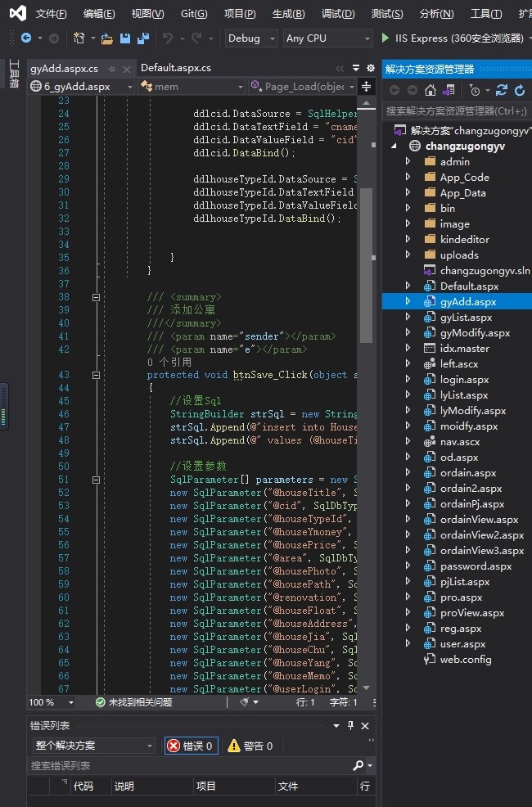Select gyAdd.aspx in Solution Explorer
Screen dimensions: 532x807
(x=467, y=301)
